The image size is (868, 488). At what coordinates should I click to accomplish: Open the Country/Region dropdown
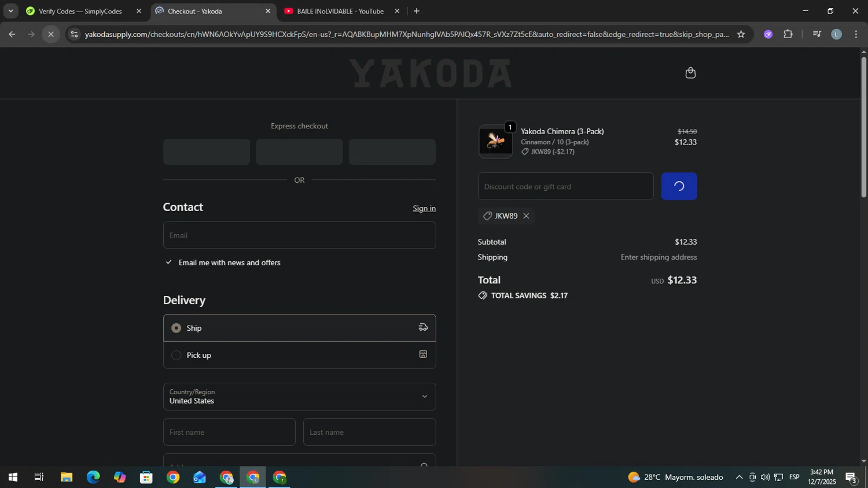(x=299, y=397)
